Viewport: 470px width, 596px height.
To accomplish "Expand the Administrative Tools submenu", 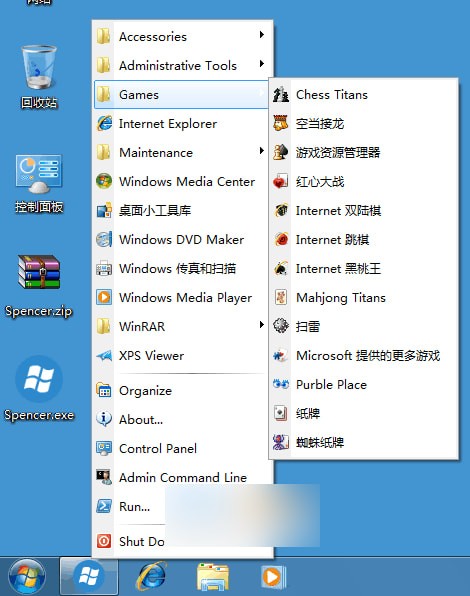I will point(181,65).
